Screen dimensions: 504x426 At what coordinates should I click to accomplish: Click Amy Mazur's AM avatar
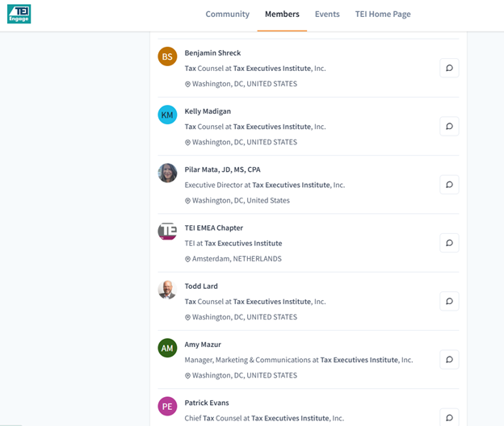(167, 348)
